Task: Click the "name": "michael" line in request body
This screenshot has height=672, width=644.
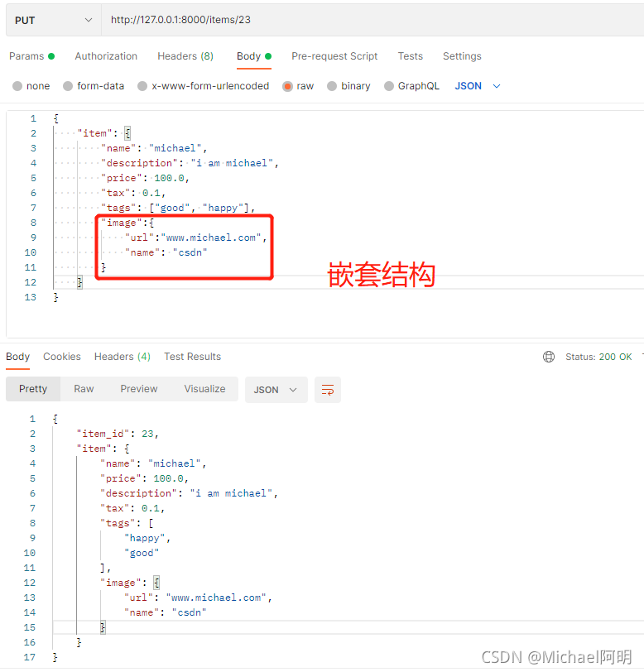Action: (x=154, y=148)
